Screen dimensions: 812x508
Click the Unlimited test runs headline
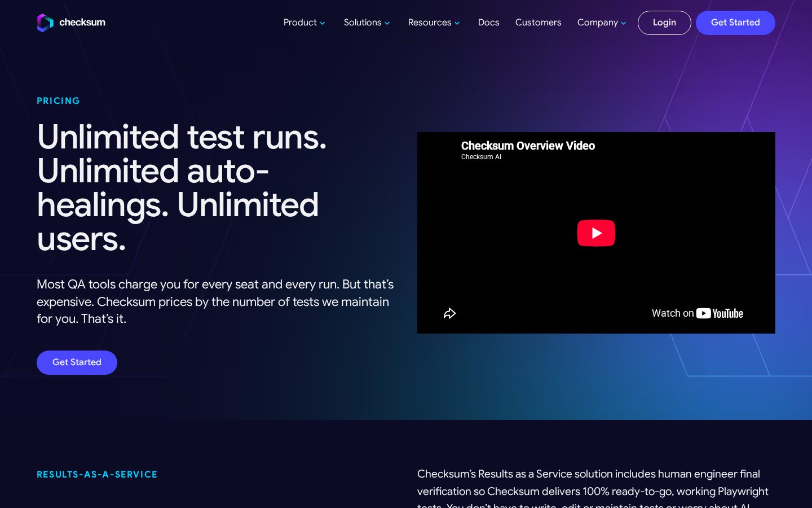coord(182,188)
